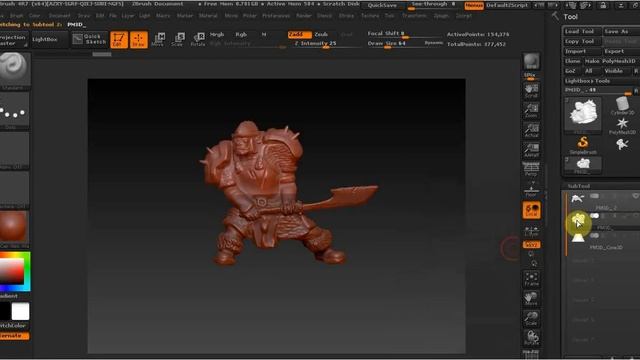This screenshot has height=360, width=640.
Task: Select the black secondary color swatch
Action: (4, 311)
